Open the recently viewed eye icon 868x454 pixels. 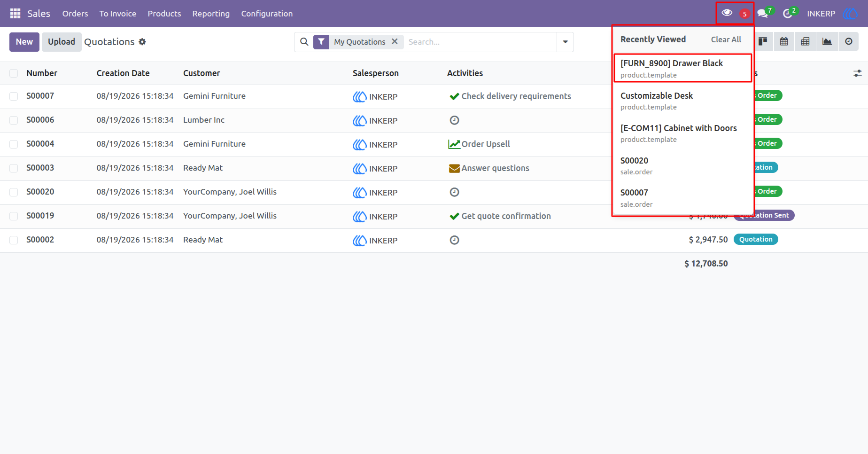point(727,13)
